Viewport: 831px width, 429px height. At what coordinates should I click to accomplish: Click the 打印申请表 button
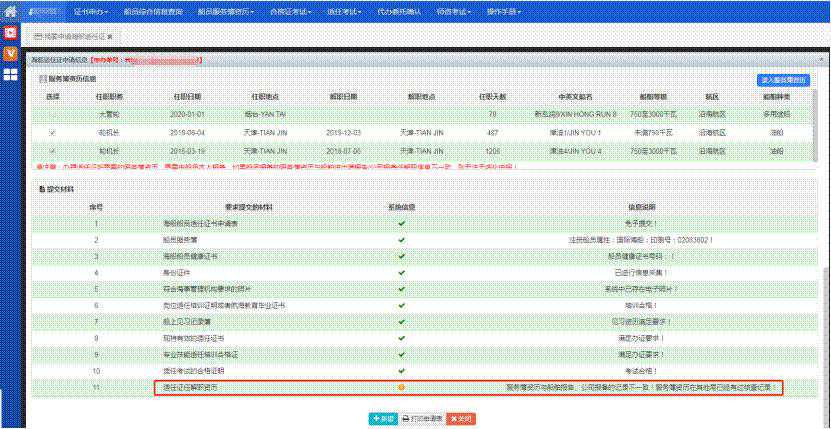pos(422,417)
